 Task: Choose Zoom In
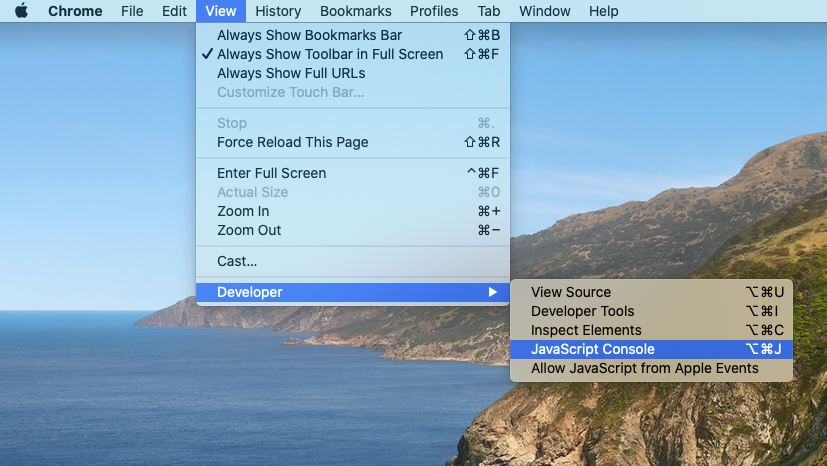(x=353, y=211)
